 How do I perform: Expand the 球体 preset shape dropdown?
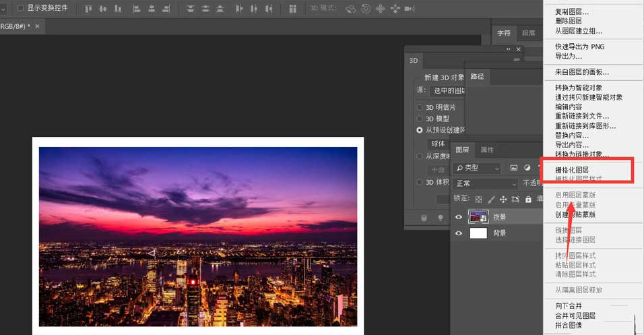439,144
